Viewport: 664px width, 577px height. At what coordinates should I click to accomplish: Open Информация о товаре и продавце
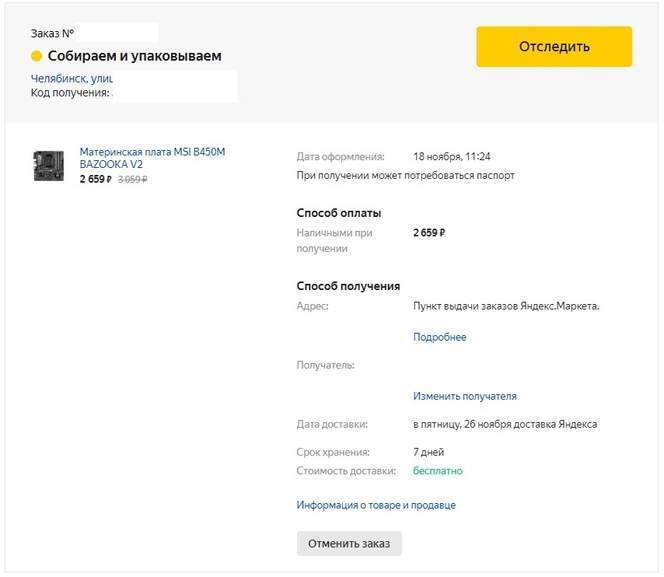point(375,505)
